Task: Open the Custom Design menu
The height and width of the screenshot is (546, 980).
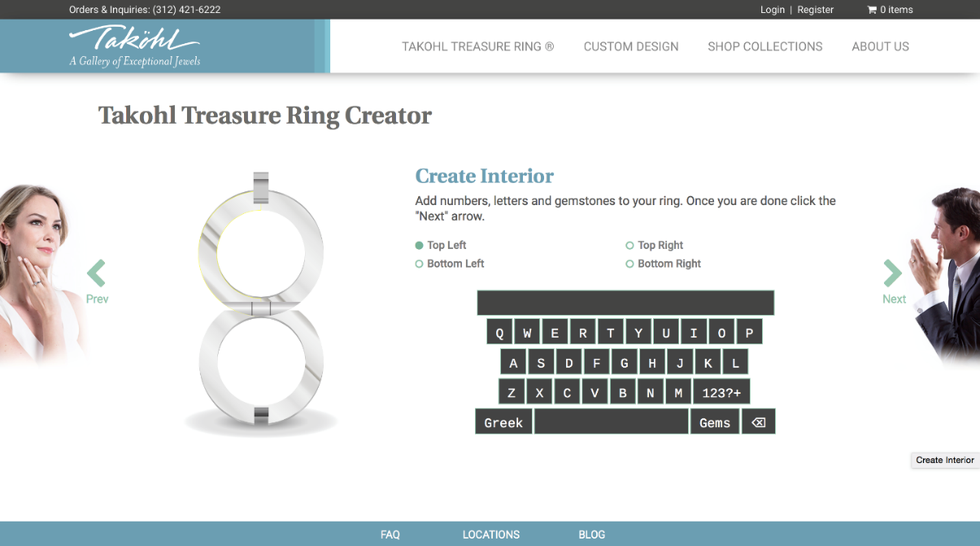Action: (x=631, y=46)
